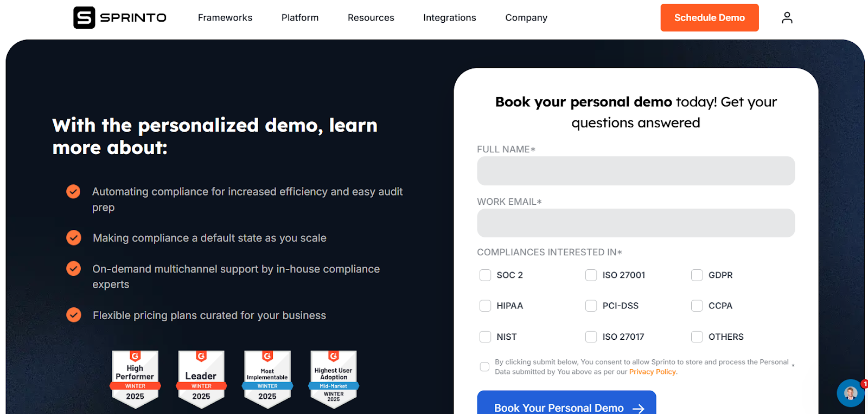Screen dimensions: 868x414
Task: Focus the Full Name input field
Action: coord(636,171)
